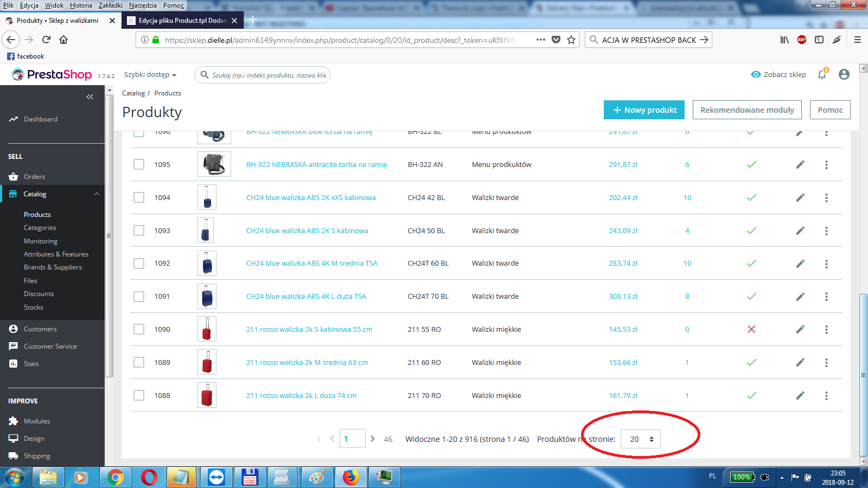Image resolution: width=868 pixels, height=488 pixels.
Task: Open Orders in the sidebar
Action: (x=34, y=177)
